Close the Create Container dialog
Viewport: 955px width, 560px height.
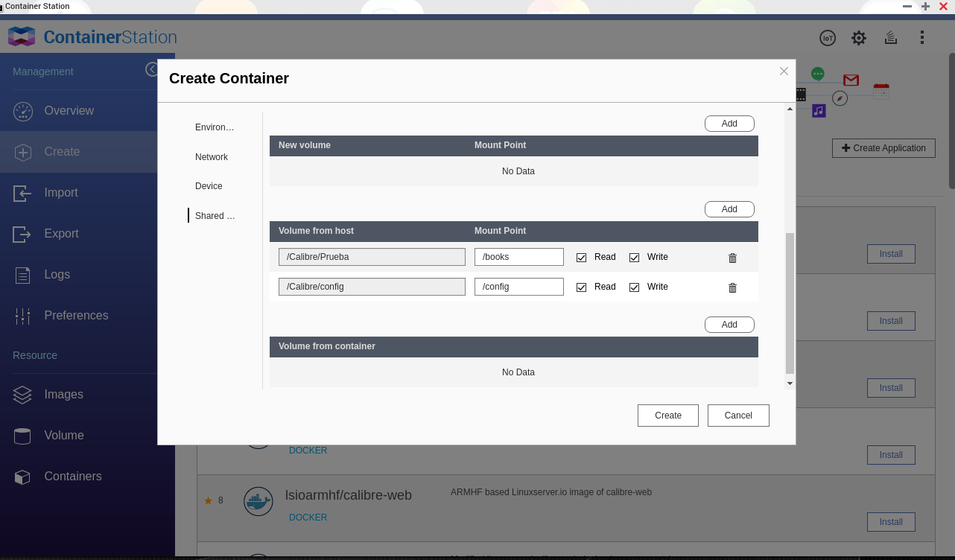[784, 71]
